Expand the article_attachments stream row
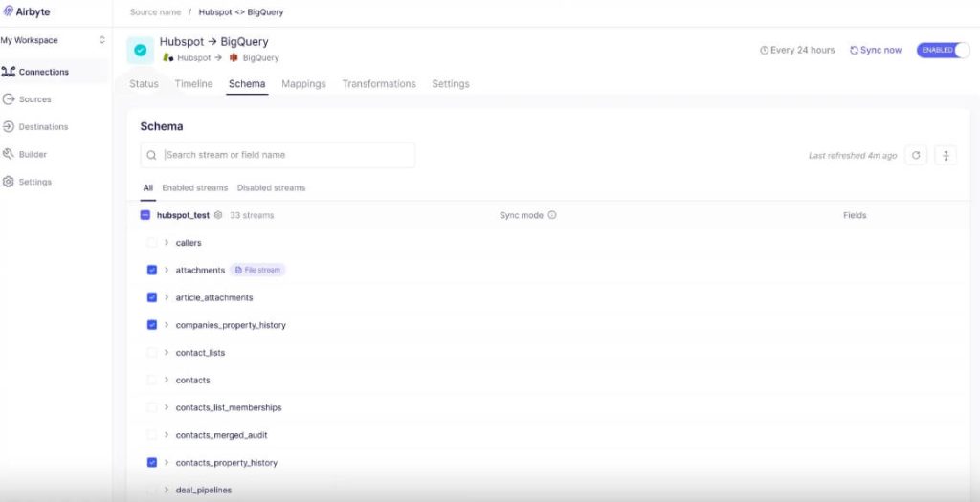980x502 pixels. pyautogui.click(x=167, y=297)
